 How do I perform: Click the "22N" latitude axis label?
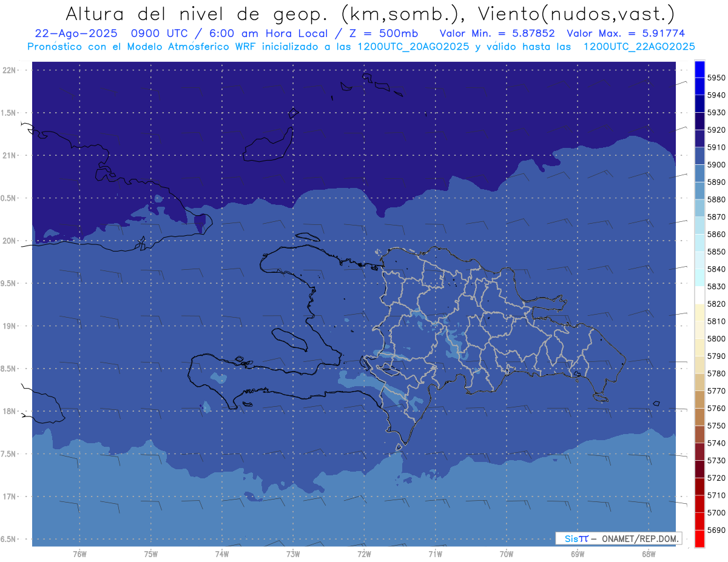[8, 70]
